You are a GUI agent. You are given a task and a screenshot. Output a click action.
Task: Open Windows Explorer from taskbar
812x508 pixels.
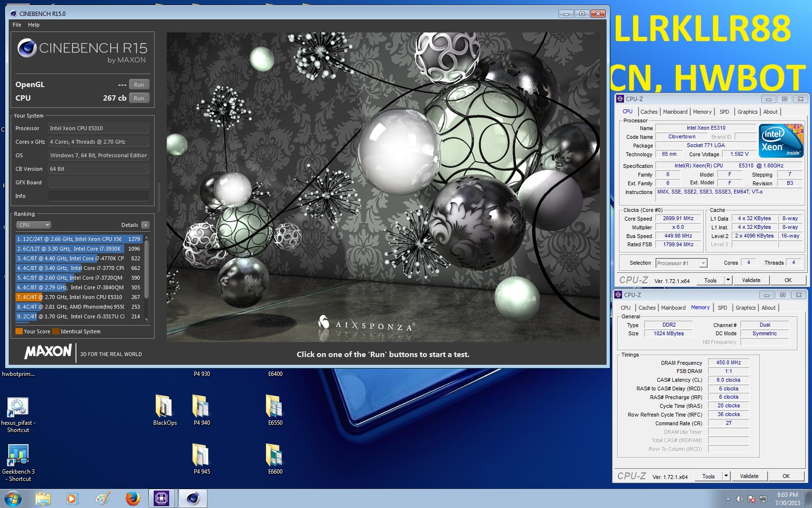click(x=43, y=498)
